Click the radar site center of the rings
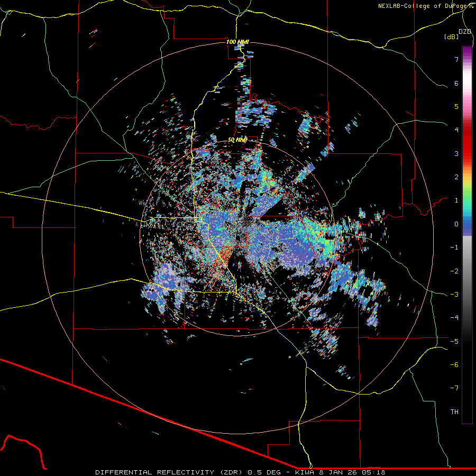The height and width of the screenshot is (476, 476). [x=237, y=237]
